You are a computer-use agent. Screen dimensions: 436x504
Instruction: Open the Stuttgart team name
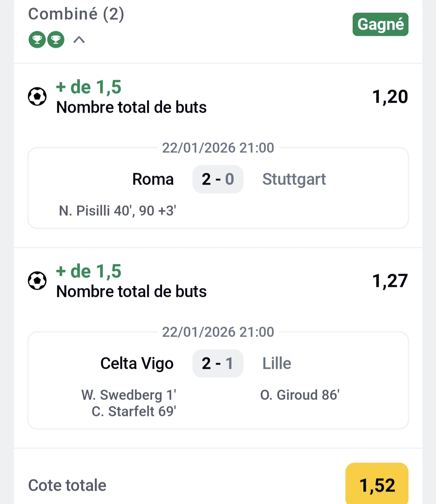click(294, 179)
